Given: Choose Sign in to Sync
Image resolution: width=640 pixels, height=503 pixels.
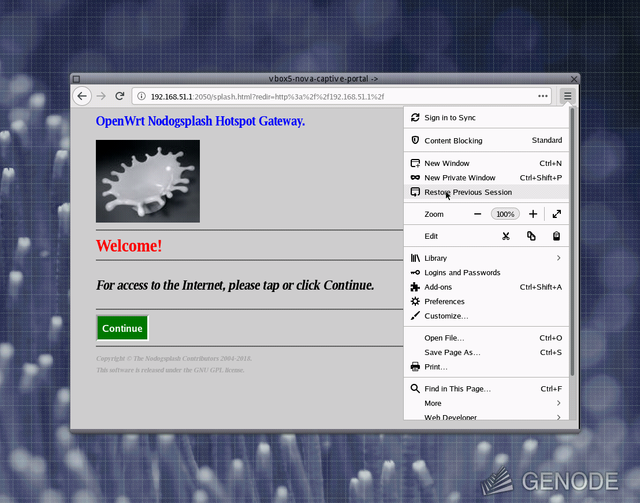Looking at the screenshot, I should [487, 118].
